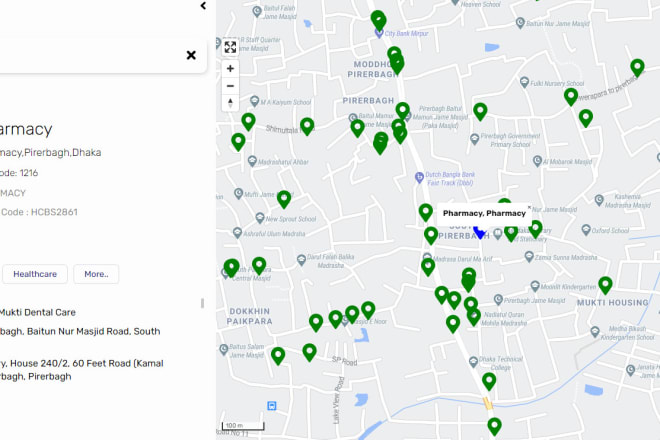
Task: Open the Darul Falah Balika Madrasha icon
Action: point(301,260)
